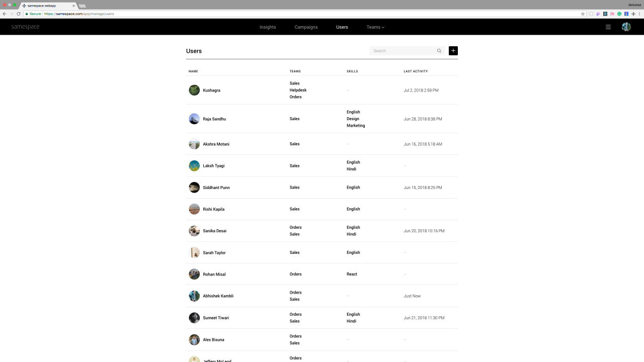This screenshot has height=362, width=644.
Task: Click the green Grammarly extension icon
Action: tap(619, 14)
